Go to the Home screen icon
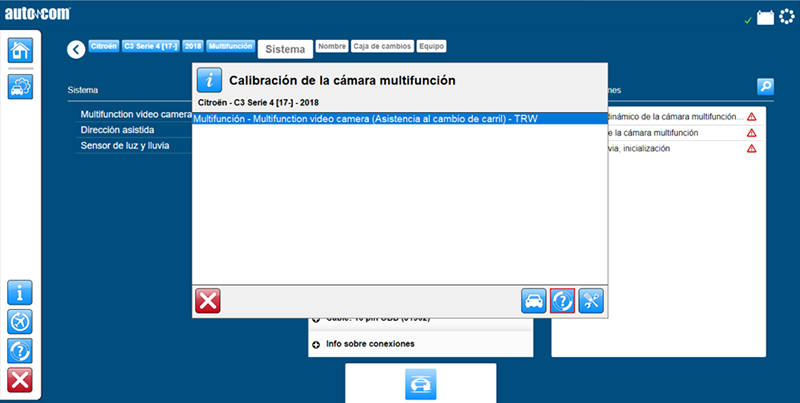The height and width of the screenshot is (403, 800). [x=20, y=51]
